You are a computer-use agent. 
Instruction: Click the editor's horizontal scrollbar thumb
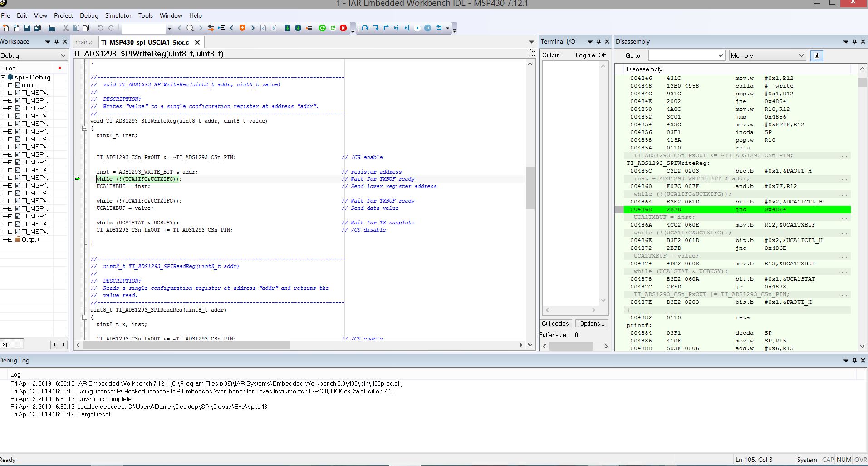click(187, 345)
